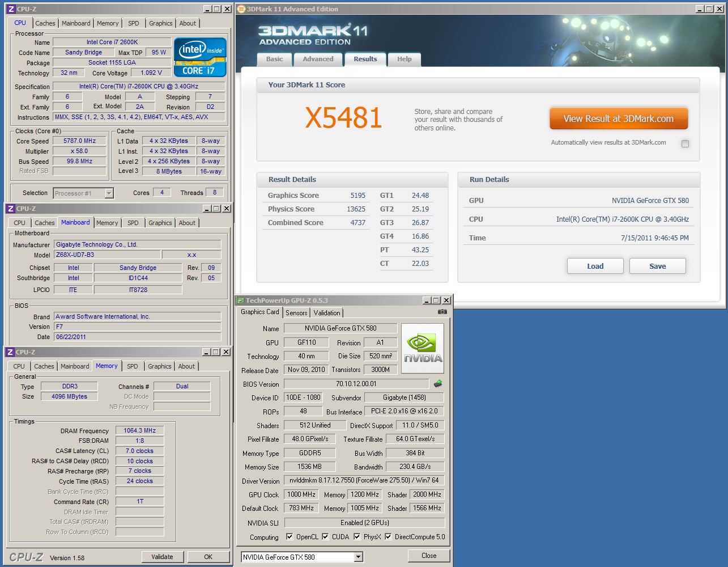Click the Intel Core i7 logo badge
728x567 pixels.
(x=201, y=57)
